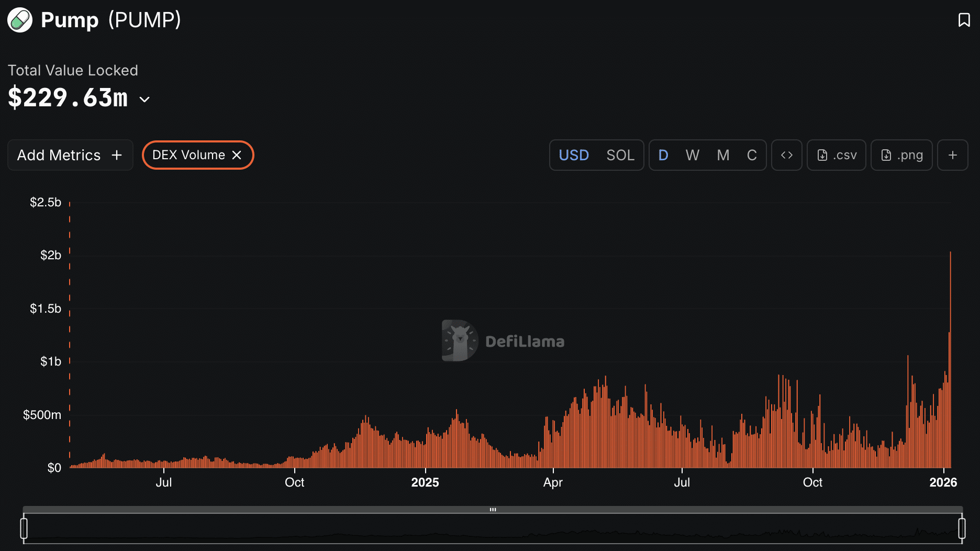Select the weekly (W) grouping
Screen dimensions: 980x551
[x=692, y=155]
